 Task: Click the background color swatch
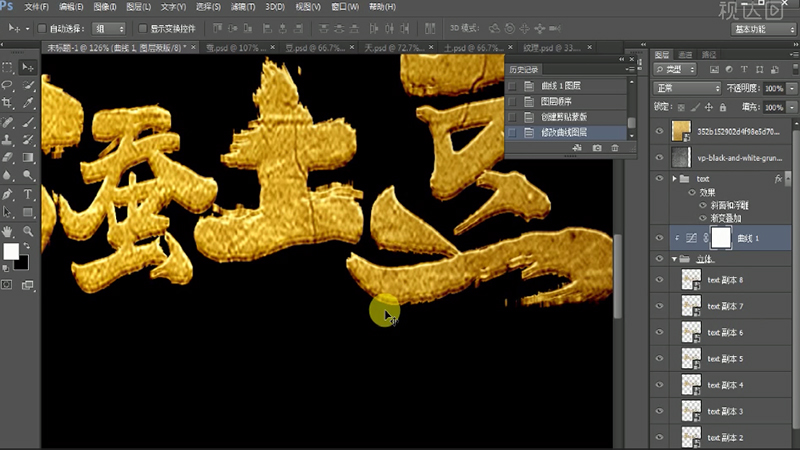tap(23, 265)
